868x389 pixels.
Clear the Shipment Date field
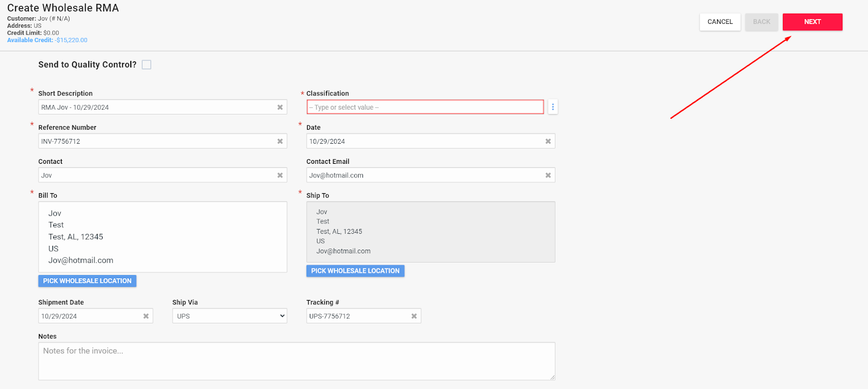[x=146, y=316]
